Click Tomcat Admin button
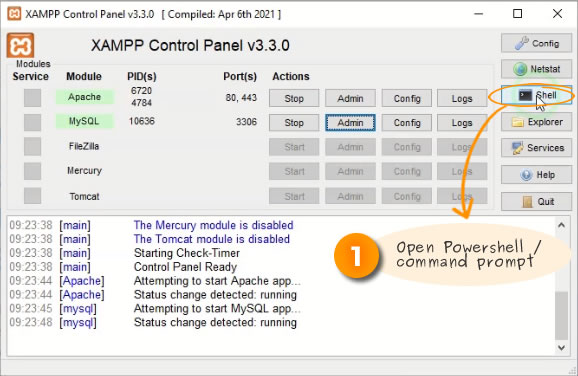Screen dimensions: 578x376 pos(350,196)
